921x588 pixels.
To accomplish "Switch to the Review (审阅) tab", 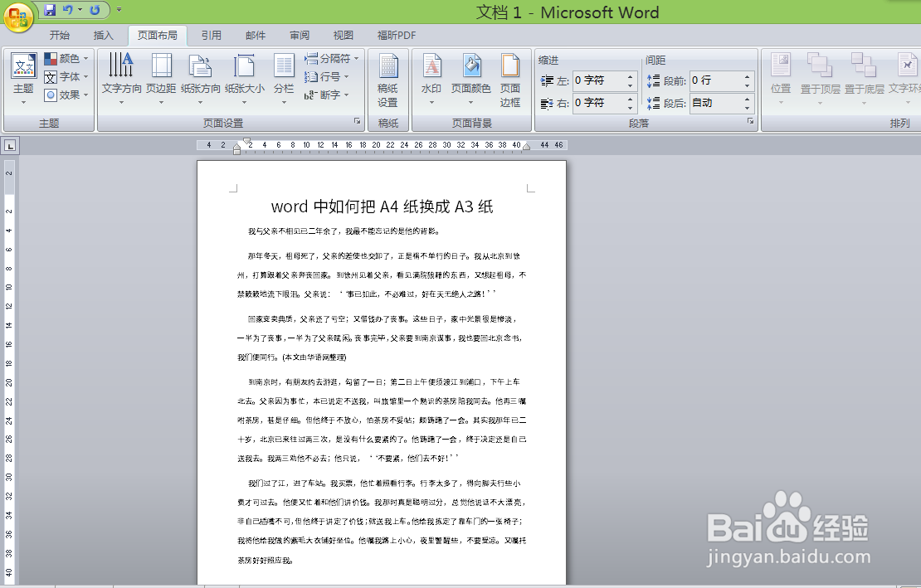I will point(300,35).
